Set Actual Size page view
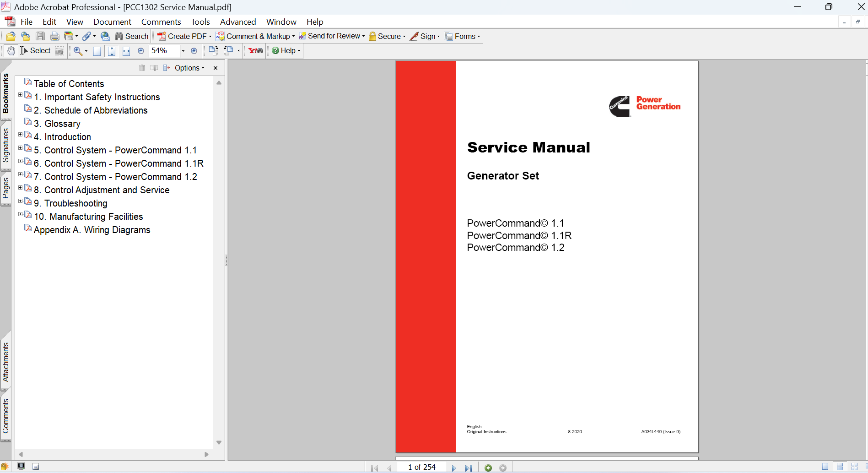The height and width of the screenshot is (473, 868). point(97,51)
